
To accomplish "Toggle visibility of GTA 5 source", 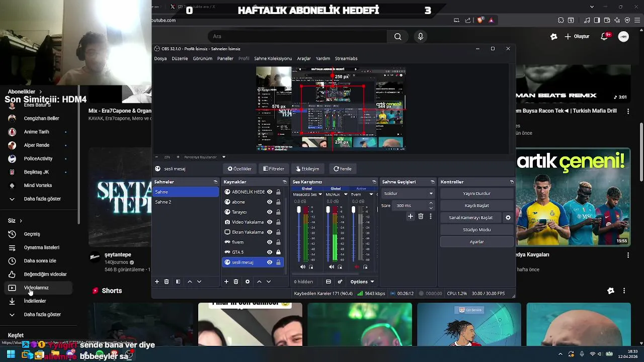I will click(x=270, y=252).
